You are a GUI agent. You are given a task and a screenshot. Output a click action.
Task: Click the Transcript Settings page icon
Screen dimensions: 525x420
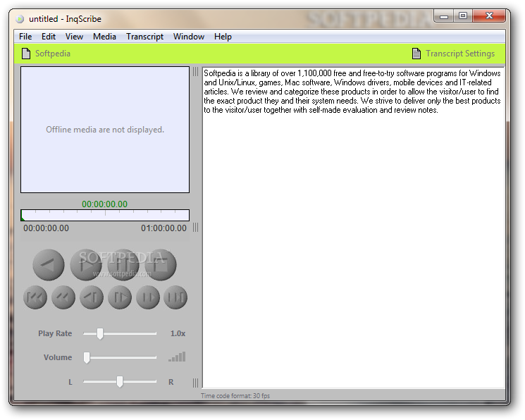pos(416,54)
